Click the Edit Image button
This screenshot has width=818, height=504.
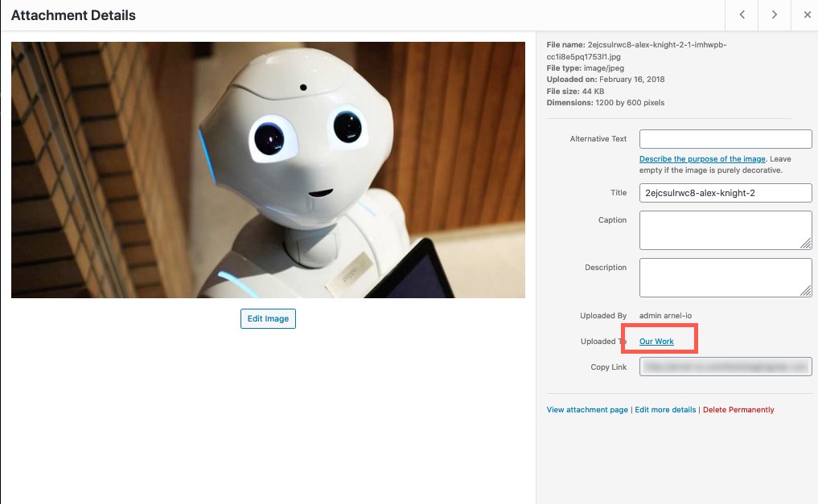(x=268, y=318)
